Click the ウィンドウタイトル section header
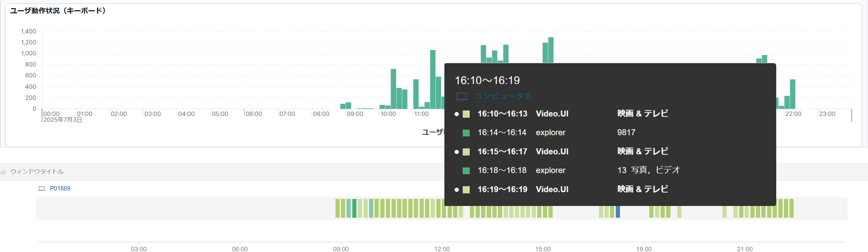Screen dimensions: 868x252 (x=37, y=172)
